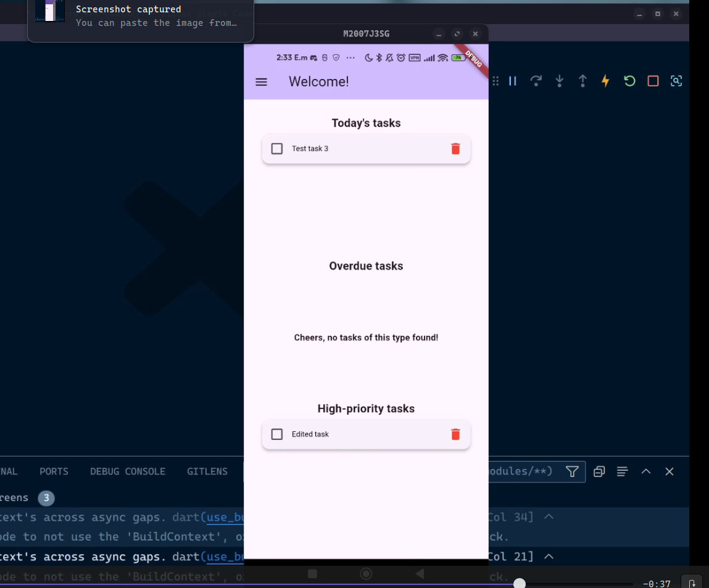
Task: Collapse the second async gaps warning
Action: [549, 557]
